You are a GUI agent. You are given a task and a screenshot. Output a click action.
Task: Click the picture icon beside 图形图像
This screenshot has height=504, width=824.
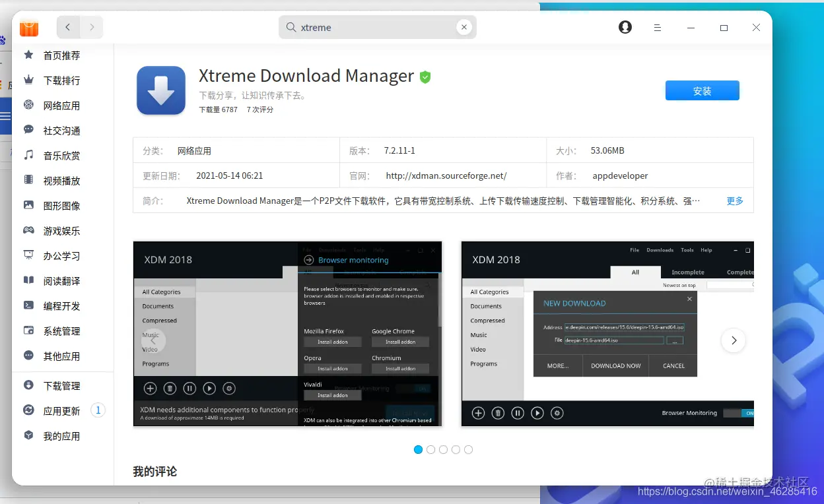pyautogui.click(x=28, y=205)
